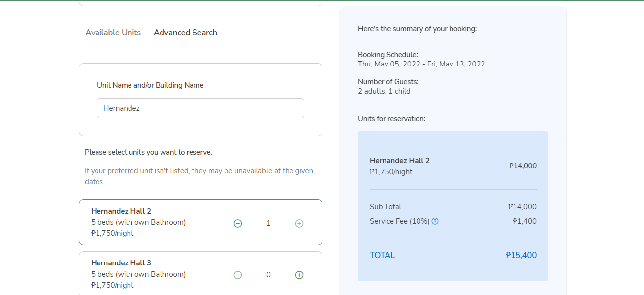Screen dimensions: 644x295
Task: Add one Hernandez Hall 3 unit
Action: pos(299,275)
